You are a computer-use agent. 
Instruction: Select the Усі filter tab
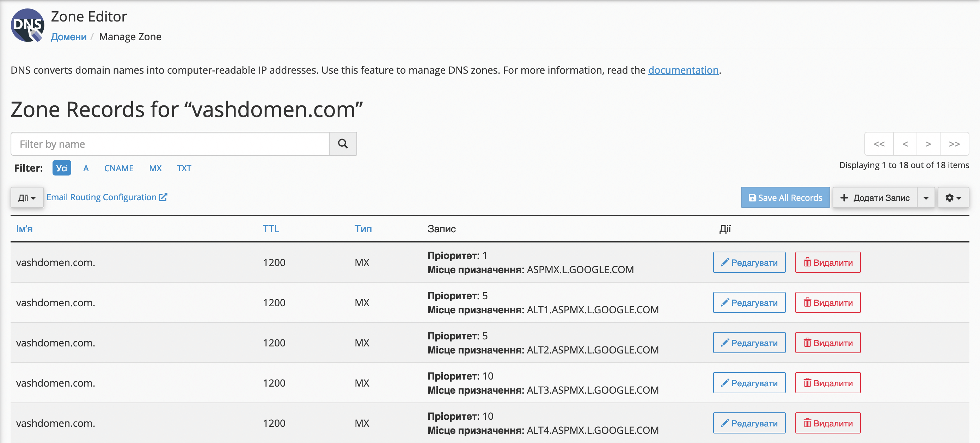(62, 168)
